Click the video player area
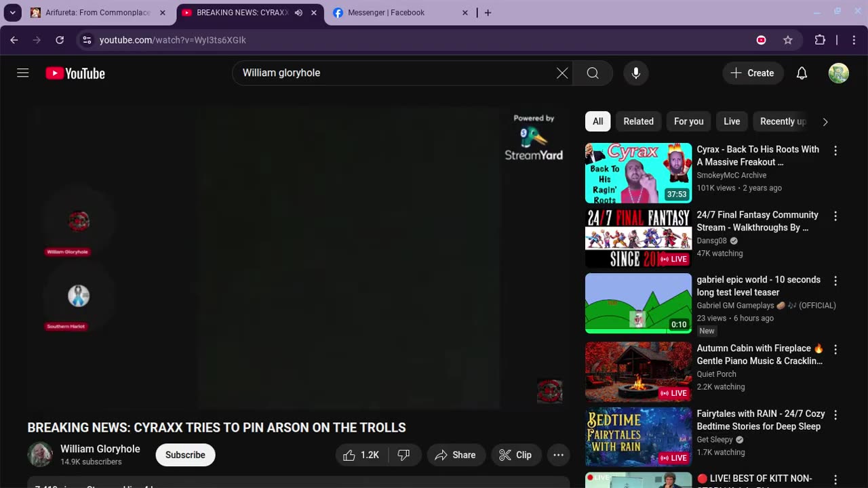This screenshot has height=488, width=868. tap(298, 258)
